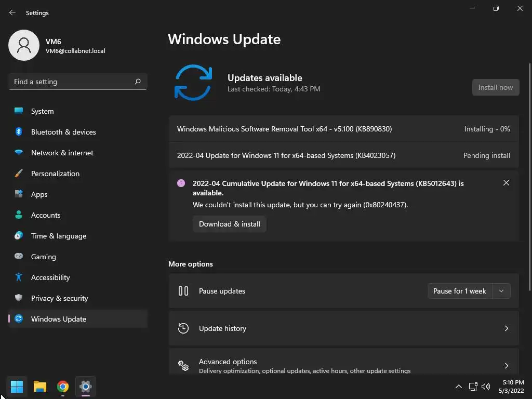The width and height of the screenshot is (532, 399).
Task: Click the search magnifier icon
Action: [137, 82]
